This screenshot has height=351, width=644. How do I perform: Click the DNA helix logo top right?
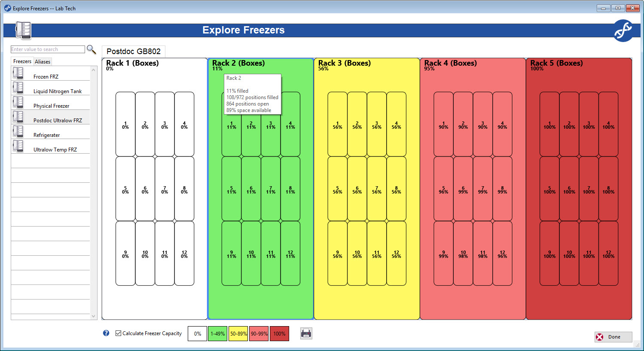click(623, 30)
